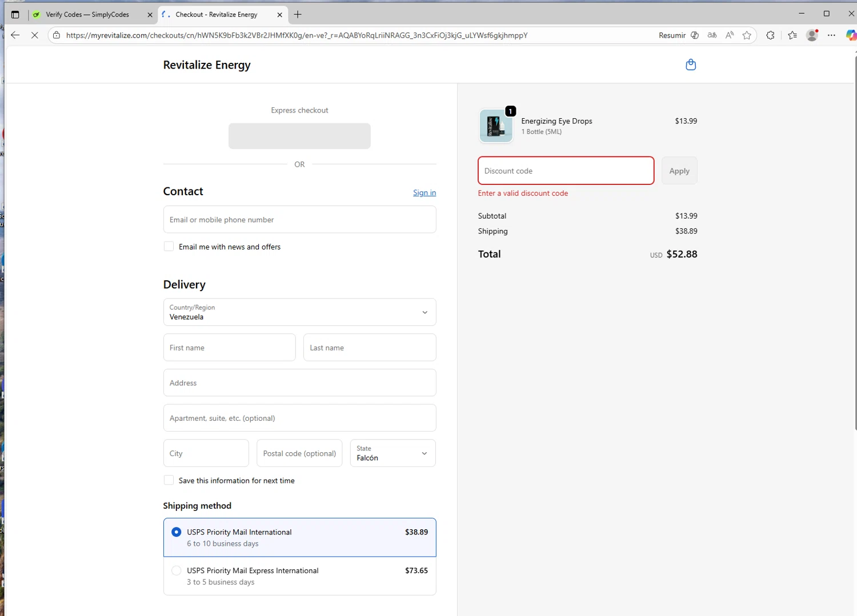Image resolution: width=857 pixels, height=616 pixels.
Task: Go back with browser back arrow
Action: point(15,35)
